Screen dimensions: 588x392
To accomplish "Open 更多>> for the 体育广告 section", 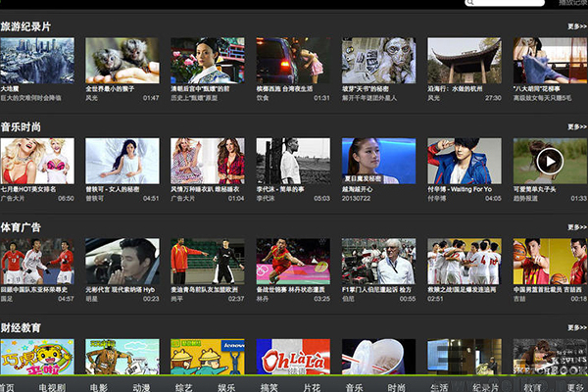I will (x=577, y=227).
